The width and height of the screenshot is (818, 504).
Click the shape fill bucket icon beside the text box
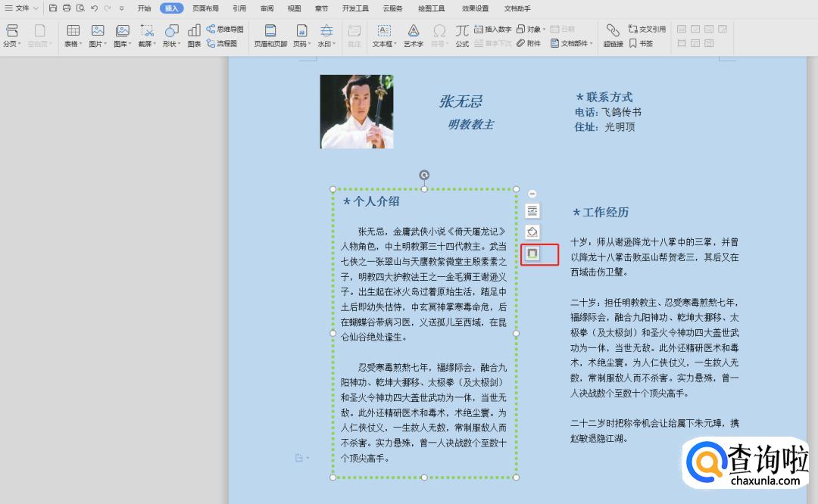pyautogui.click(x=532, y=232)
